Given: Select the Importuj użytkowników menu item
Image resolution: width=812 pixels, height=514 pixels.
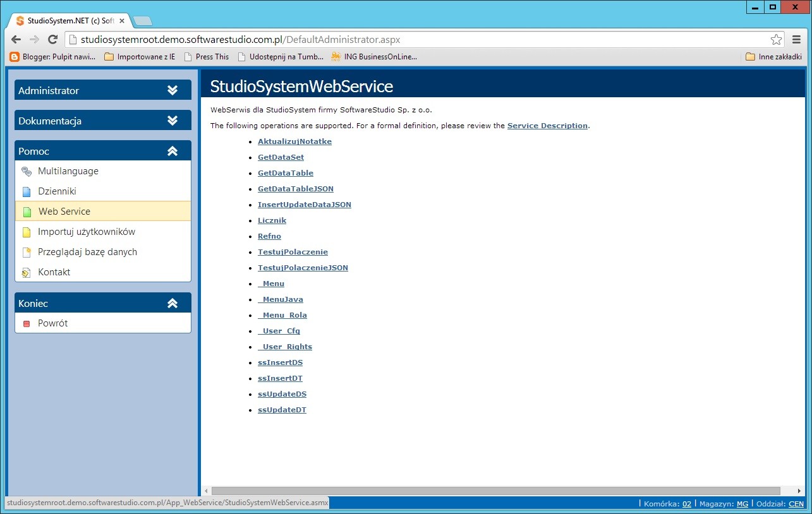Looking at the screenshot, I should click(x=103, y=232).
